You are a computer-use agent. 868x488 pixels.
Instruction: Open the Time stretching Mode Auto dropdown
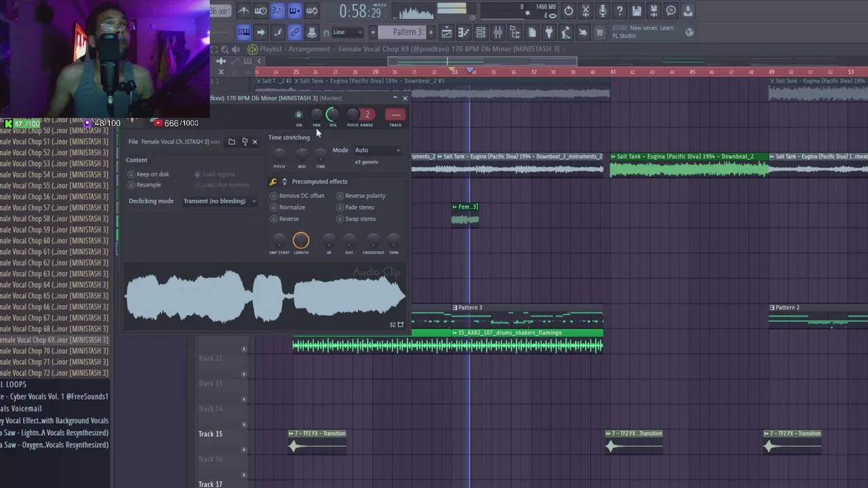(x=376, y=150)
